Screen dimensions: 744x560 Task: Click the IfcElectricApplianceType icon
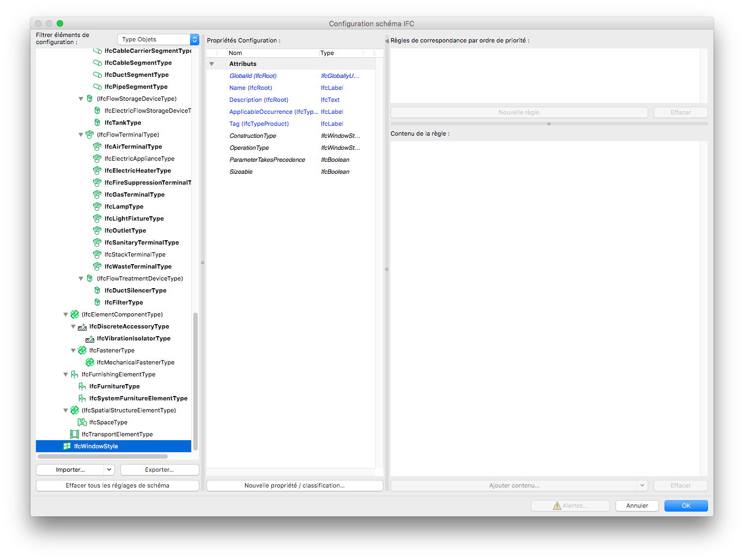[97, 159]
